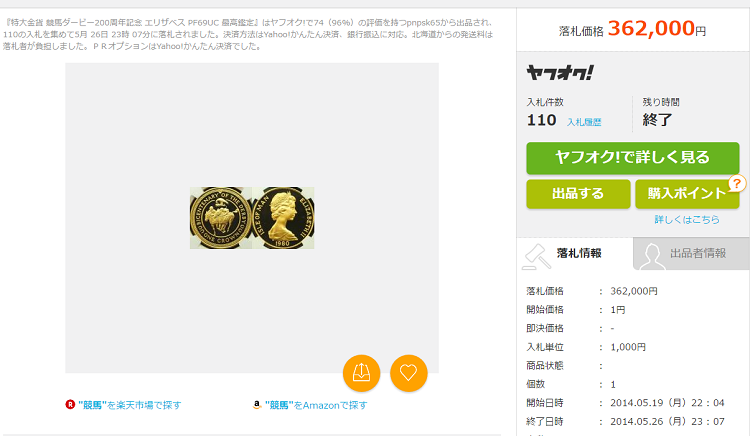
Task: Follow the 詳しくはこちら link
Action: coord(687,219)
